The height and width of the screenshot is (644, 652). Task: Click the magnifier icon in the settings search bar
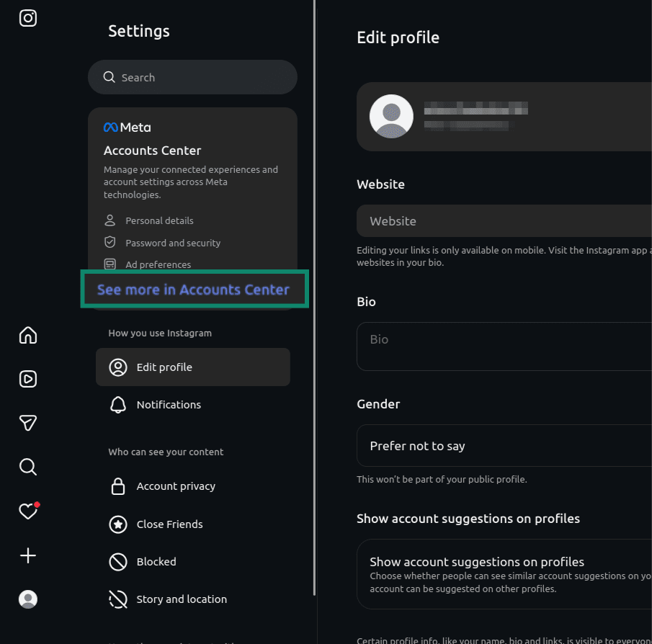coord(109,77)
